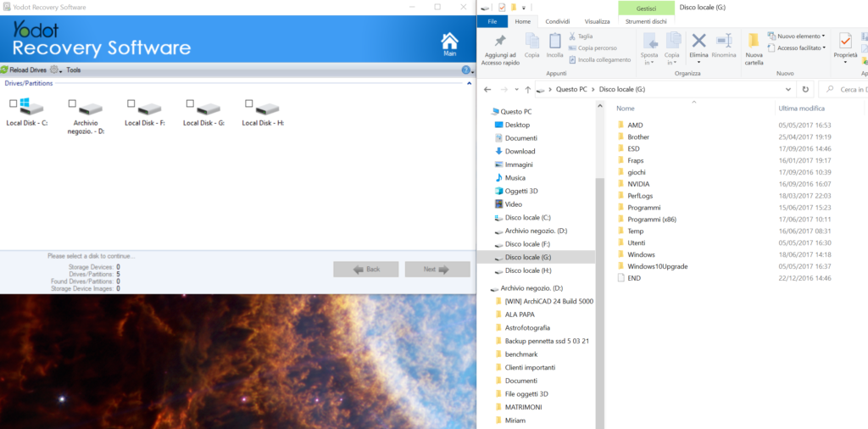Viewport: 868px width, 429px height.
Task: Collapse the Drives/Partitions panel arrow
Action: [469, 84]
